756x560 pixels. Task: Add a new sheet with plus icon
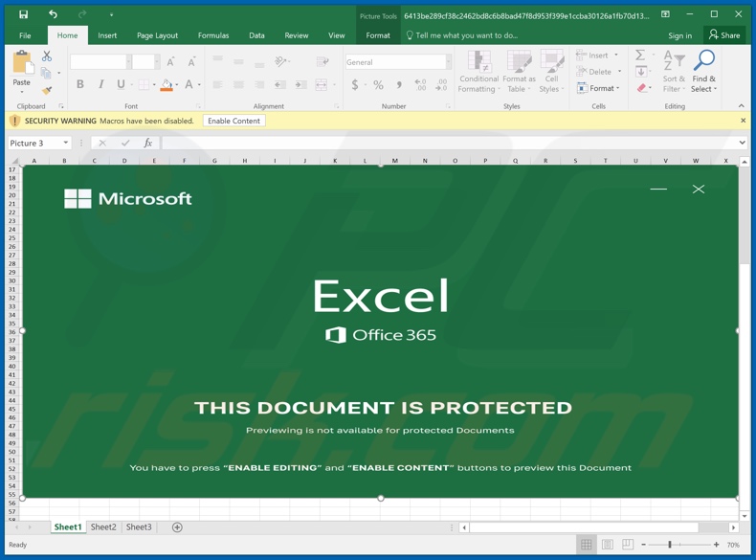point(177,527)
